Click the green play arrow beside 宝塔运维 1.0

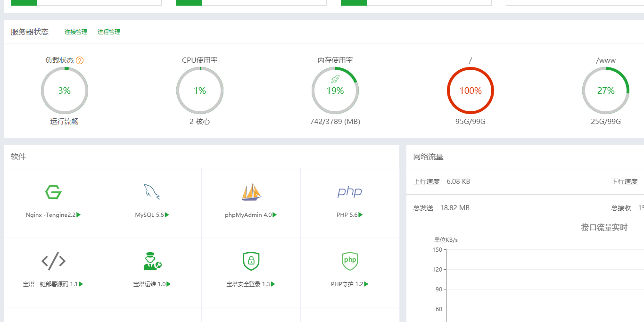[169, 284]
